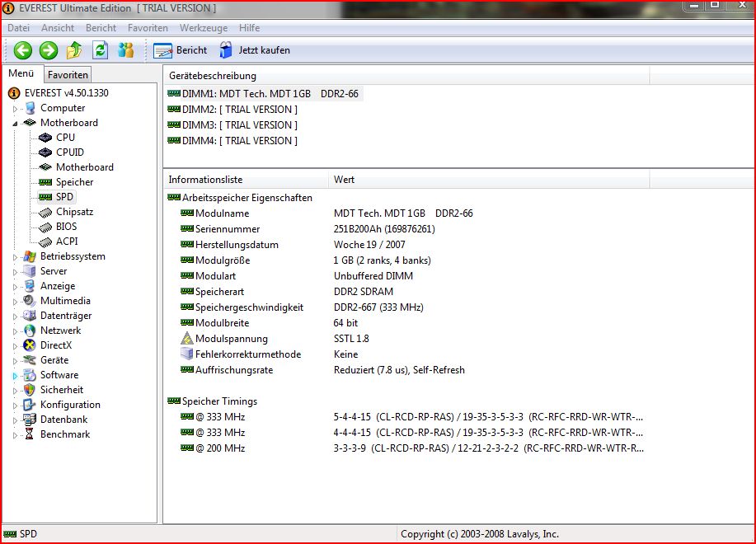
Task: Click the Gerätebeschreibung column header
Action: [406, 76]
